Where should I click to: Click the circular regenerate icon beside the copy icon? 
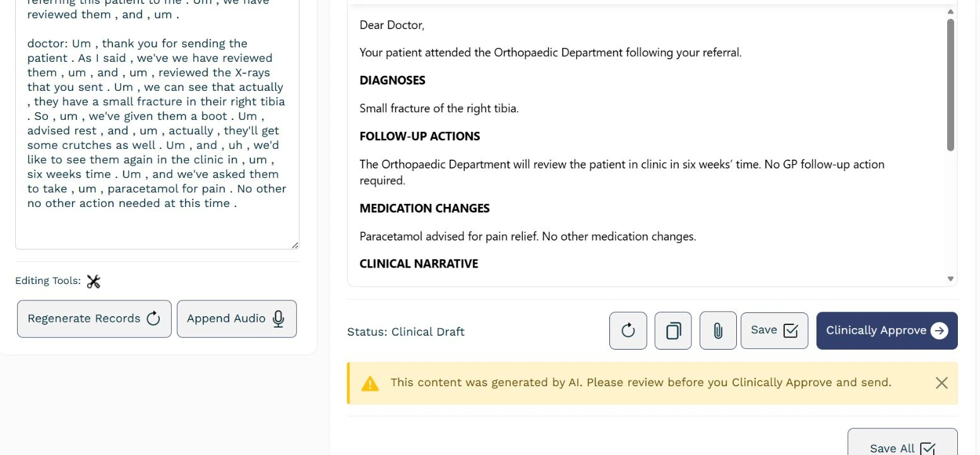(628, 330)
